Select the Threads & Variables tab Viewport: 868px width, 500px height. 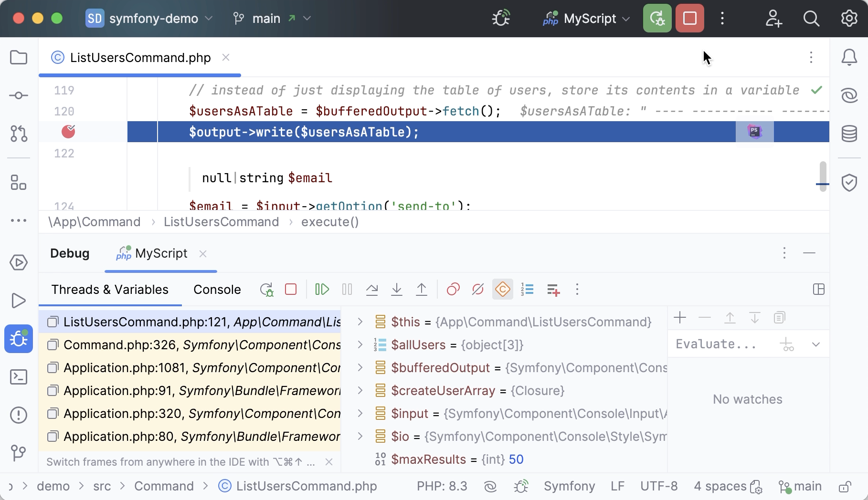[x=110, y=289]
